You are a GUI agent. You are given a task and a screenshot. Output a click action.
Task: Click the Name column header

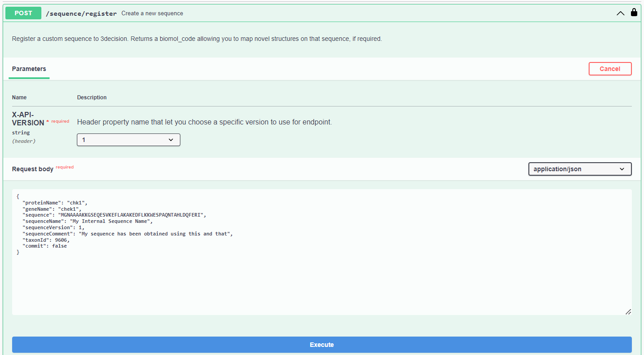pyautogui.click(x=19, y=98)
